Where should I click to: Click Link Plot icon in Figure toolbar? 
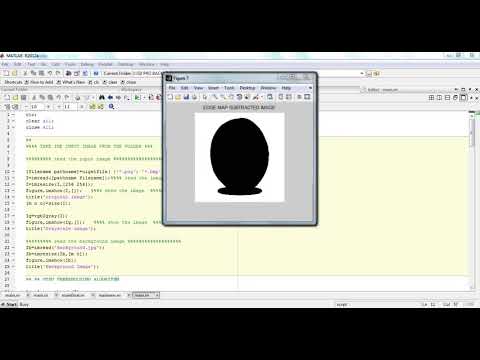pos(270,97)
